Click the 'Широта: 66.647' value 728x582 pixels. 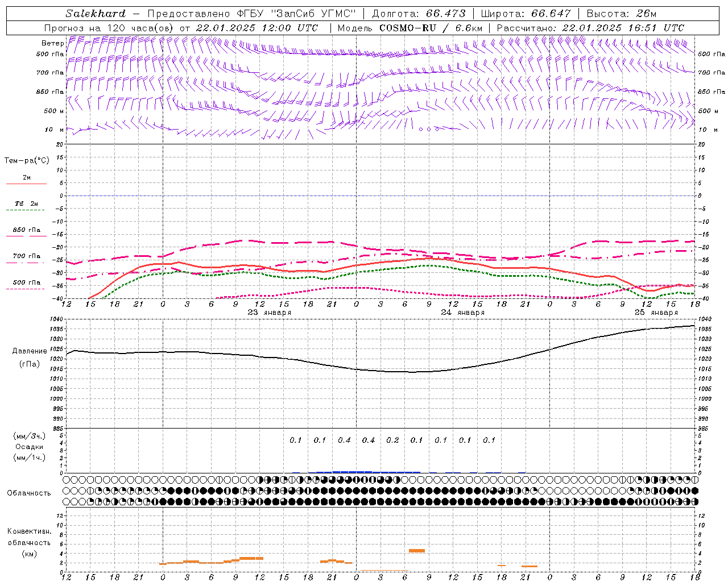[x=526, y=14]
